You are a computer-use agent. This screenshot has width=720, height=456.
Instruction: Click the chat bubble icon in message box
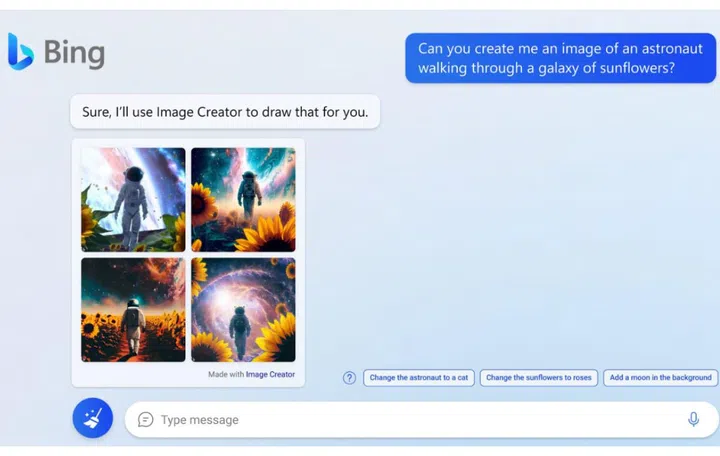click(146, 420)
